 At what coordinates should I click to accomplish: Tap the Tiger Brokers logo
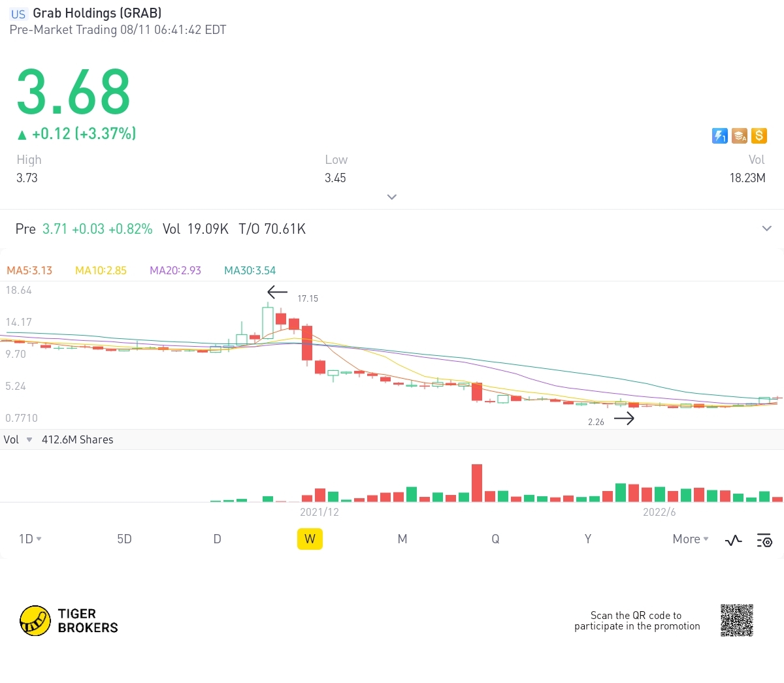click(69, 620)
